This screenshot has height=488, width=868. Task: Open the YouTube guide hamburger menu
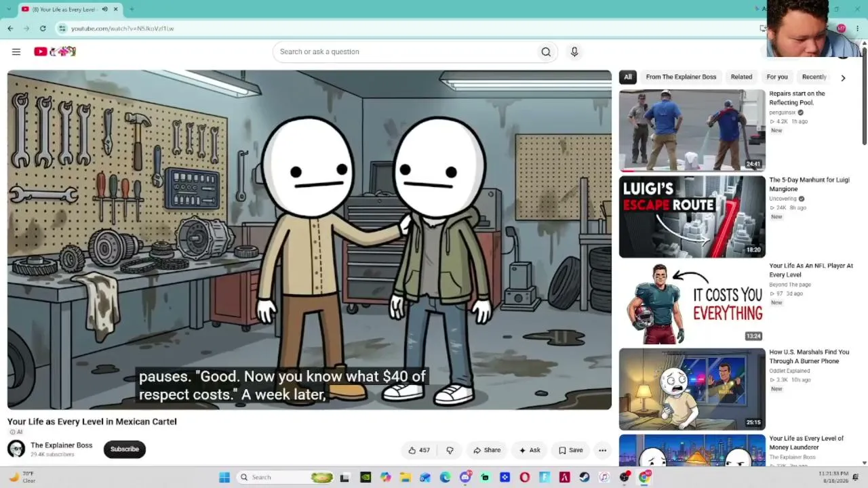click(16, 52)
